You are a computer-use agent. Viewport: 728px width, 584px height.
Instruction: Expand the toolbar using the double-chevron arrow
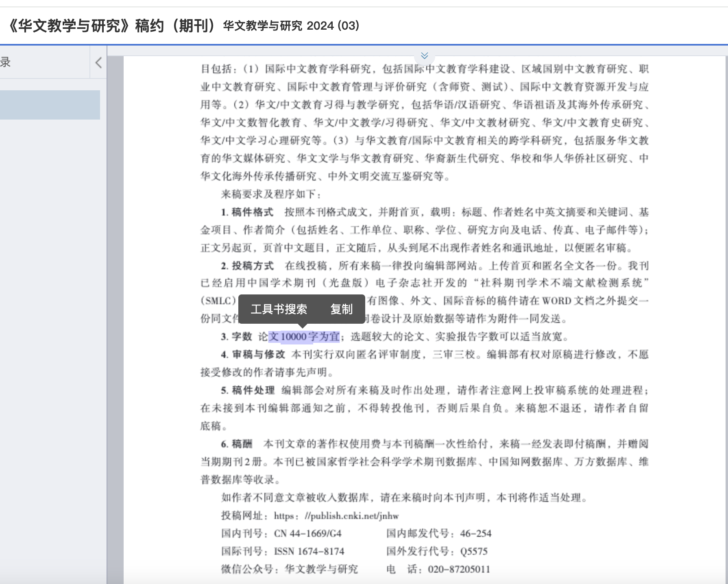(x=424, y=56)
